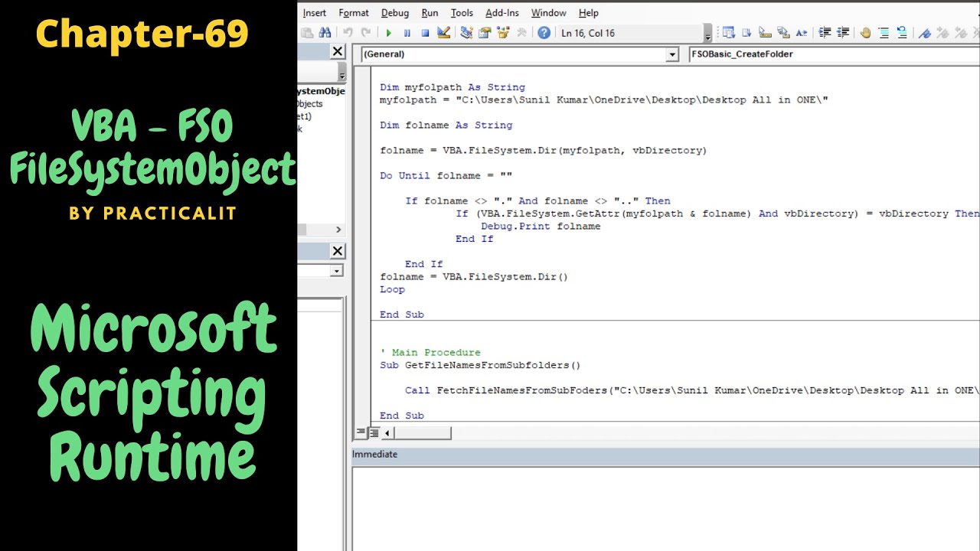Open the Help menu
This screenshot has height=551, width=980.
click(589, 13)
